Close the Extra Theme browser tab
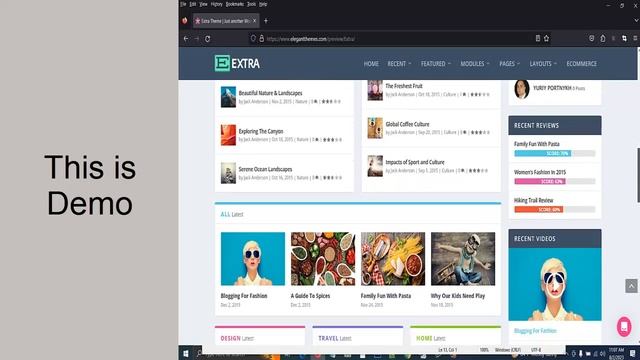Screen dimensions: 640x360 (x=254, y=21)
